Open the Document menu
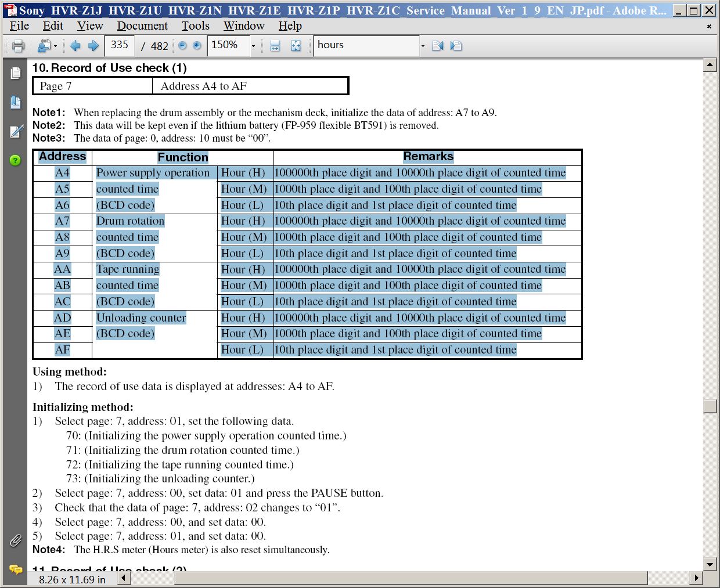The image size is (720, 588). pyautogui.click(x=142, y=26)
